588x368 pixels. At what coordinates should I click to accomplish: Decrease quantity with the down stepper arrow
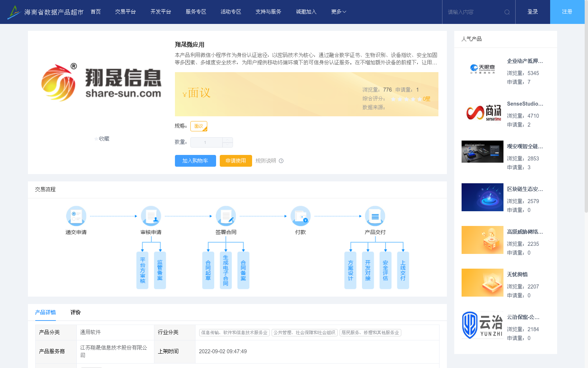[x=227, y=145]
